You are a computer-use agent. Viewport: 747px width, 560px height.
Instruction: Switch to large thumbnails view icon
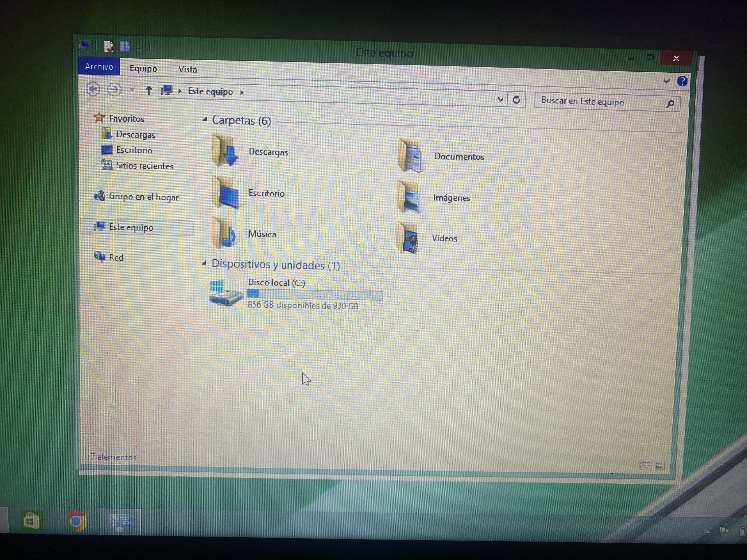click(660, 466)
